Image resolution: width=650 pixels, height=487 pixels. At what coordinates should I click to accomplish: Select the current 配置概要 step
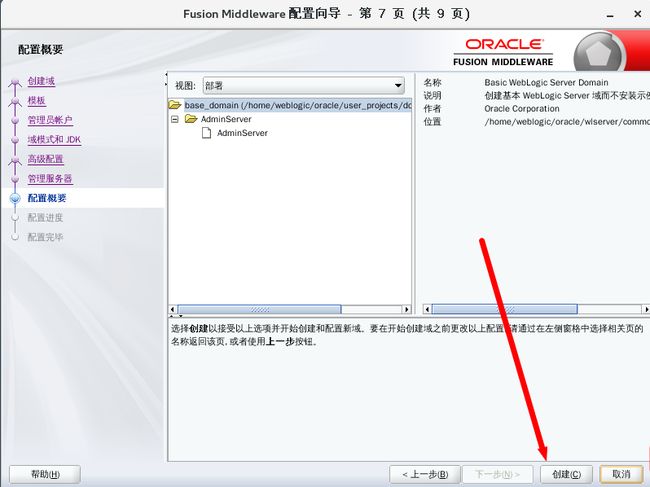pyautogui.click(x=47, y=198)
